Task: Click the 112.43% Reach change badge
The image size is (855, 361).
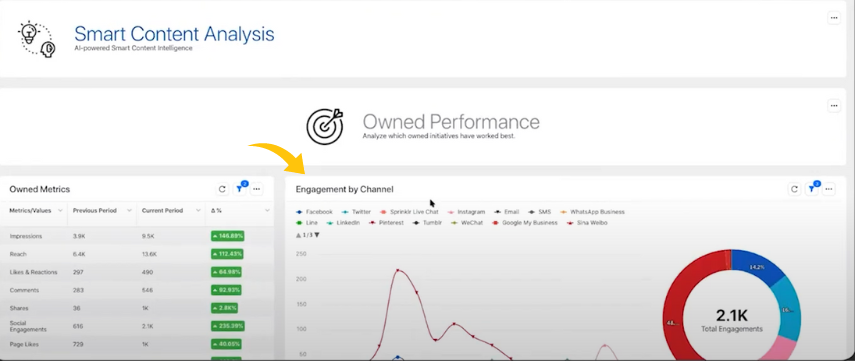Action: [x=227, y=254]
